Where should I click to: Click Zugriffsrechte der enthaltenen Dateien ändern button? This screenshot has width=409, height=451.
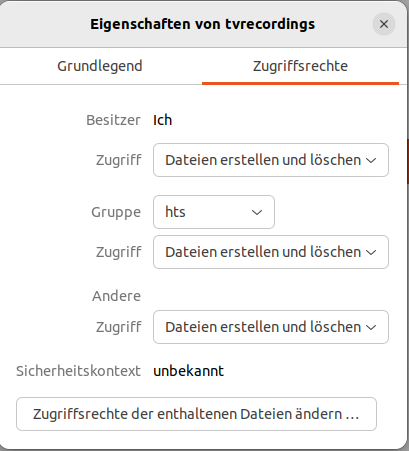(196, 414)
